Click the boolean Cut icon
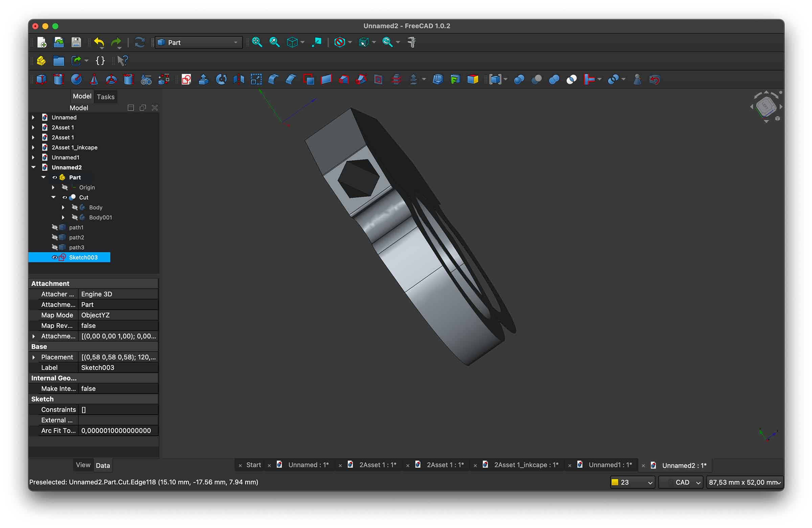 point(537,80)
